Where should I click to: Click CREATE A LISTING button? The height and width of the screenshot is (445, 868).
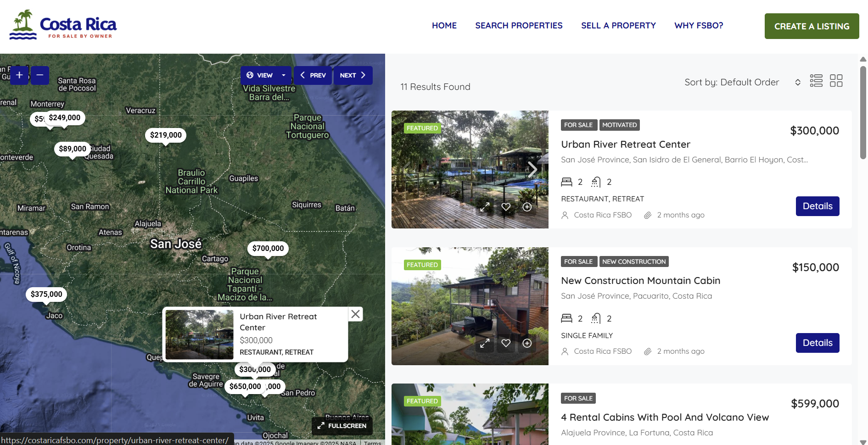(812, 26)
